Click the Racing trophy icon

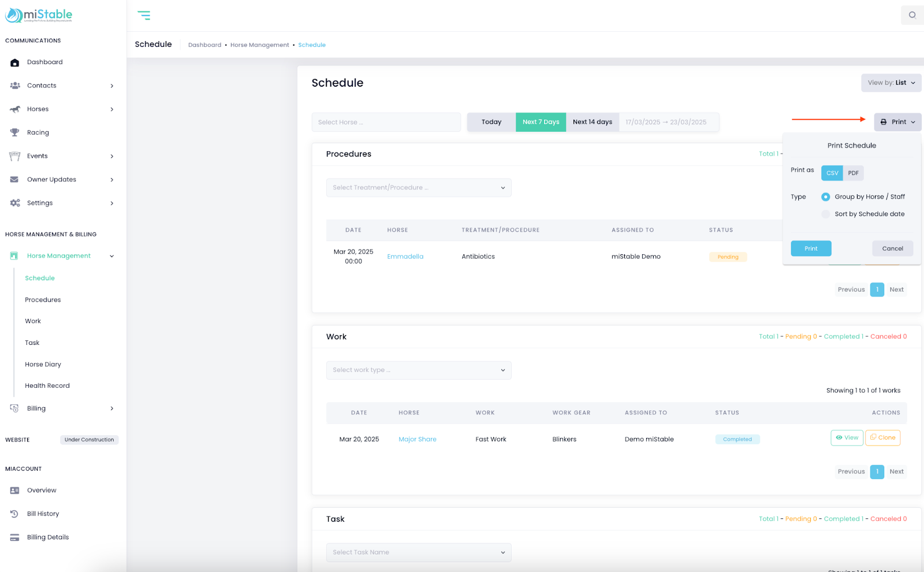(15, 132)
